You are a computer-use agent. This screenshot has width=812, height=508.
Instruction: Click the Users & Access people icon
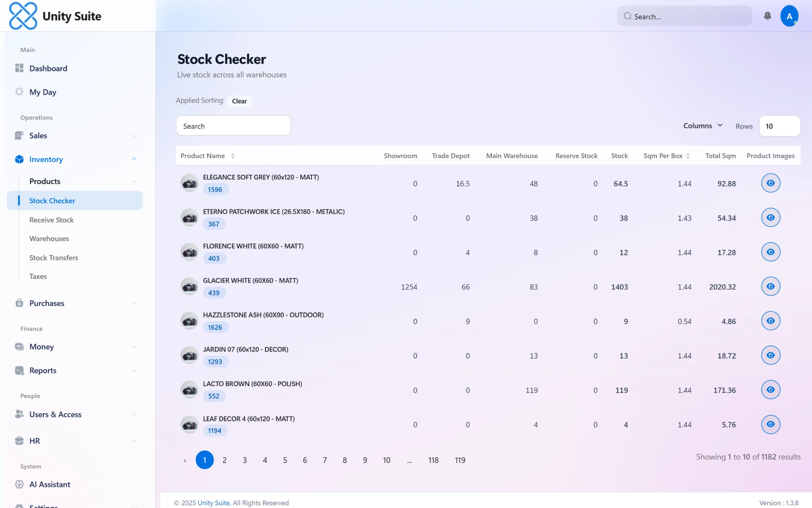(19, 414)
